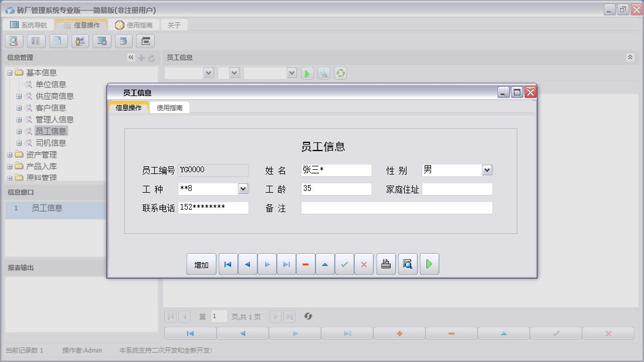The image size is (644, 362).
Task: Click the search magnifier icon in the main toolbar
Action: point(14,41)
